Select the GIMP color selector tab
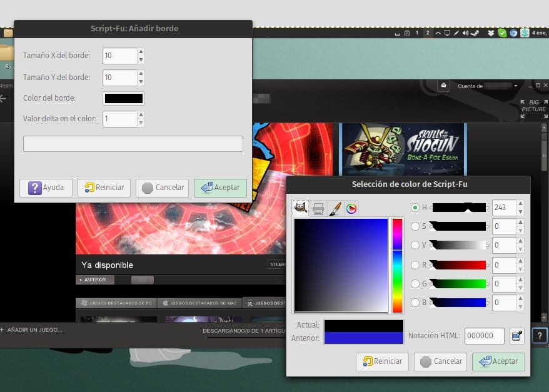 [x=301, y=208]
